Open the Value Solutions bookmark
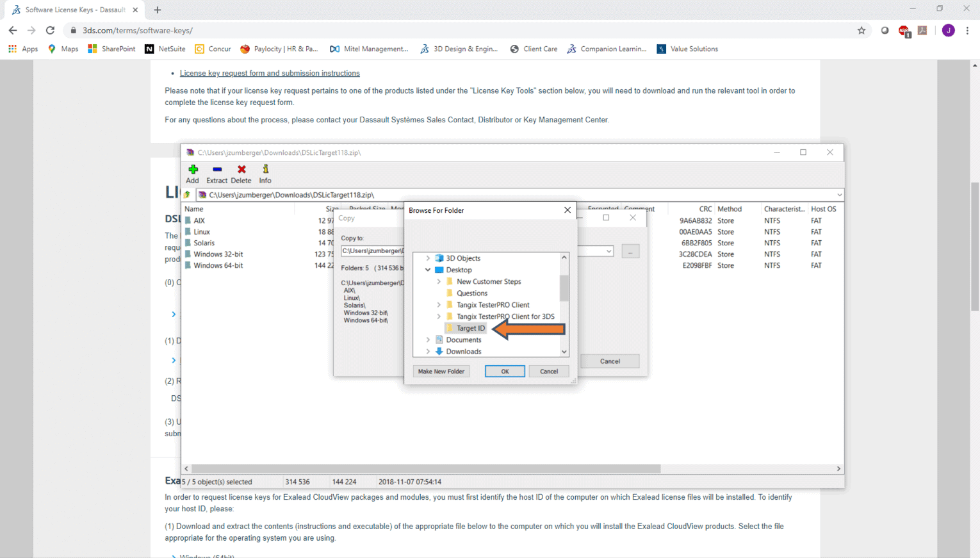This screenshot has height=558, width=980. pos(687,49)
